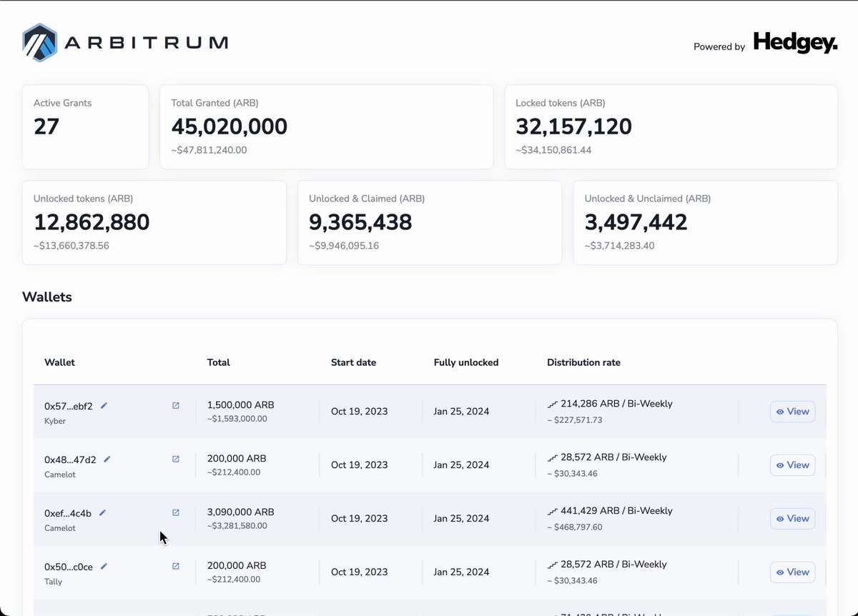The height and width of the screenshot is (616, 858).
Task: Edit label for wallet 0xef...4c4b
Action: click(102, 512)
